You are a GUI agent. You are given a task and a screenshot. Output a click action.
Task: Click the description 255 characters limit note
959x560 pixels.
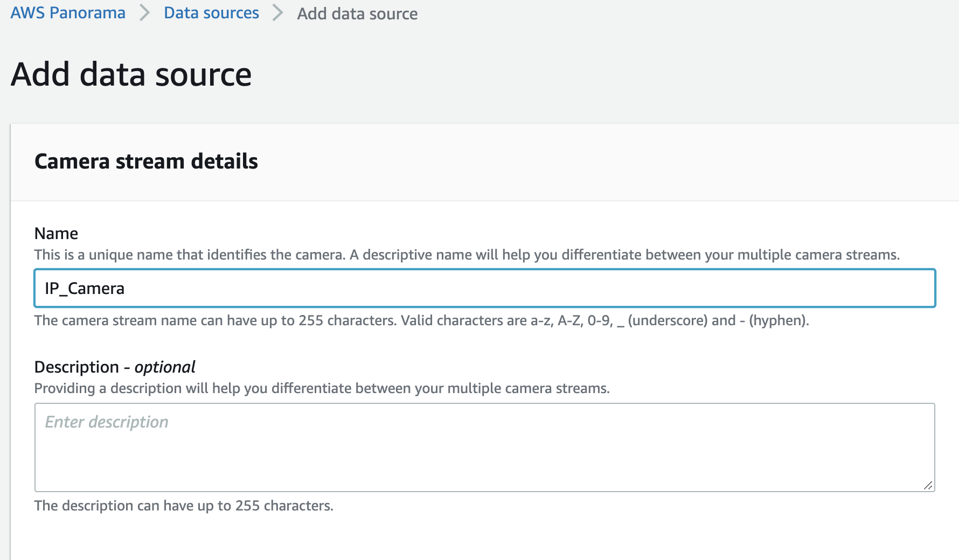tap(184, 506)
